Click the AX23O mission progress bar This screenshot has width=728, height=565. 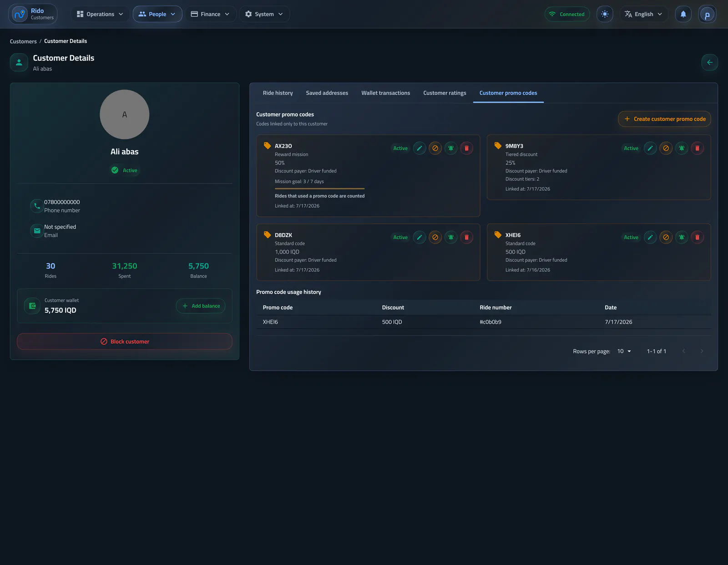319,188
